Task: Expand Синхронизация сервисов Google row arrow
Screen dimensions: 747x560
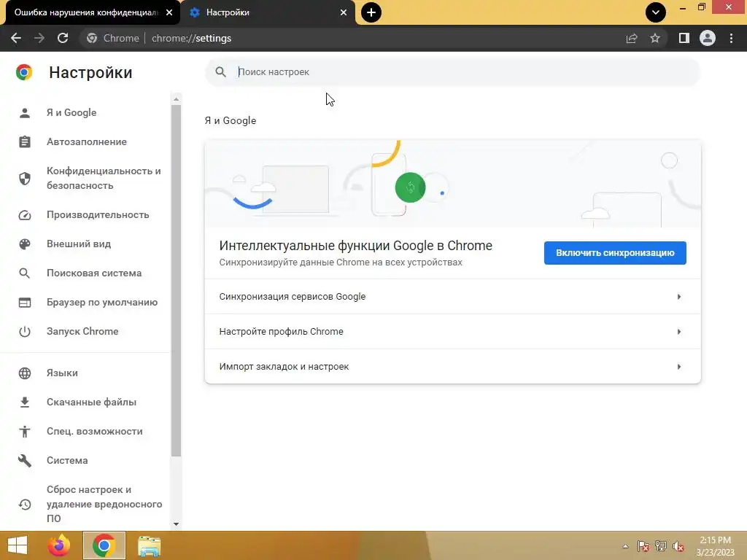Action: 679,297
